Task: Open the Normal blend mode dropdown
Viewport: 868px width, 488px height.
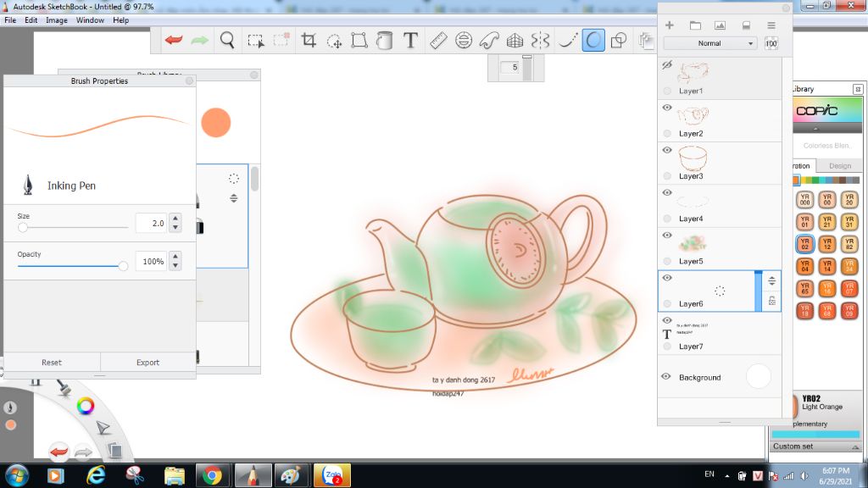Action: coord(711,43)
